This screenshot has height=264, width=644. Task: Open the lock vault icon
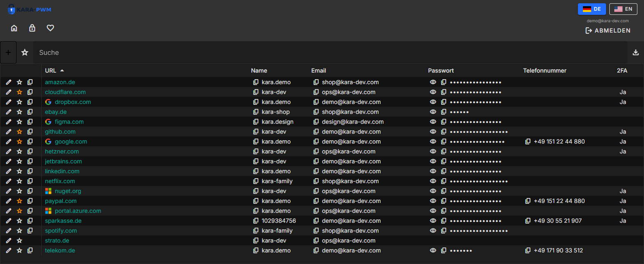32,28
